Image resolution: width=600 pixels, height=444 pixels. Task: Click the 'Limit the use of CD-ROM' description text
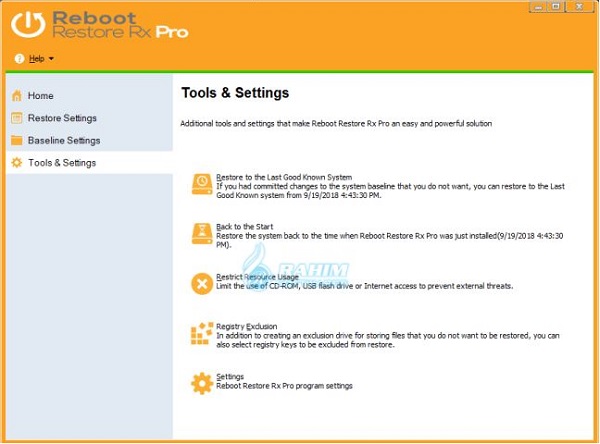[365, 286]
